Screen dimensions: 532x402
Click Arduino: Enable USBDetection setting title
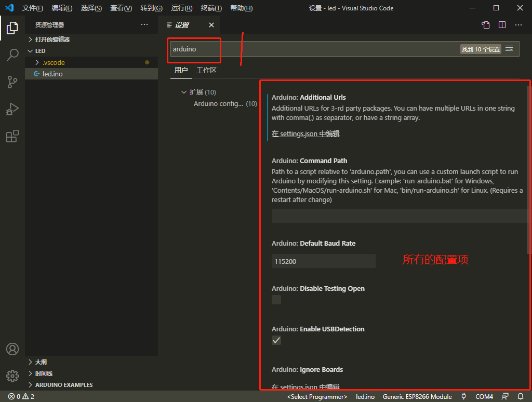(x=318, y=329)
